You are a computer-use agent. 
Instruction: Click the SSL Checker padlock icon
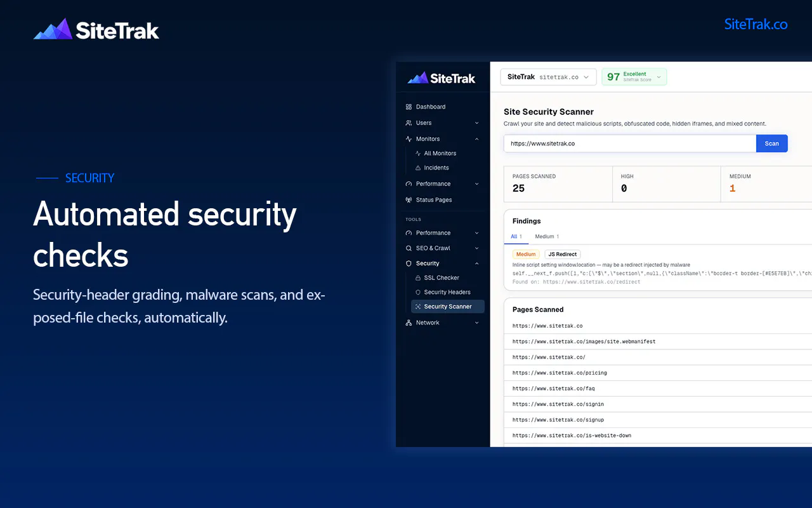[x=418, y=277]
